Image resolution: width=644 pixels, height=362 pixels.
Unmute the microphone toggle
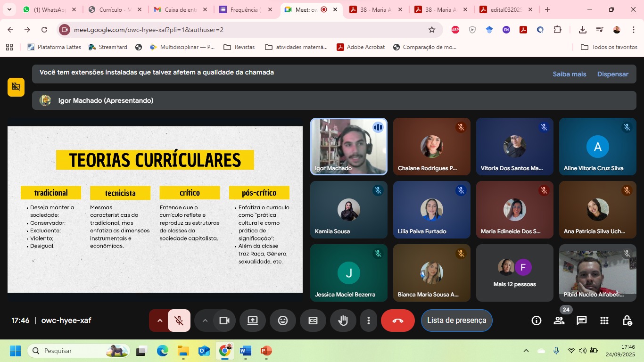tap(179, 321)
